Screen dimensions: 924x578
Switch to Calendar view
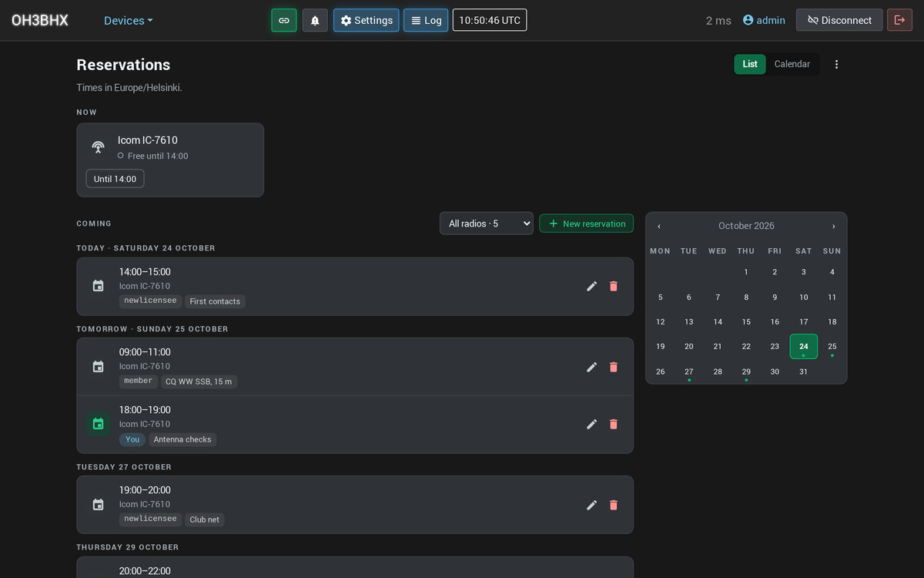[792, 64]
